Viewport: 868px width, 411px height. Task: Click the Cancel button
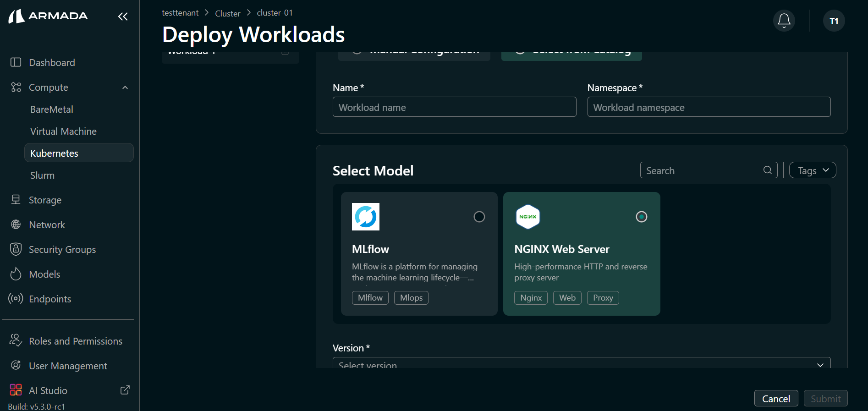776,399
